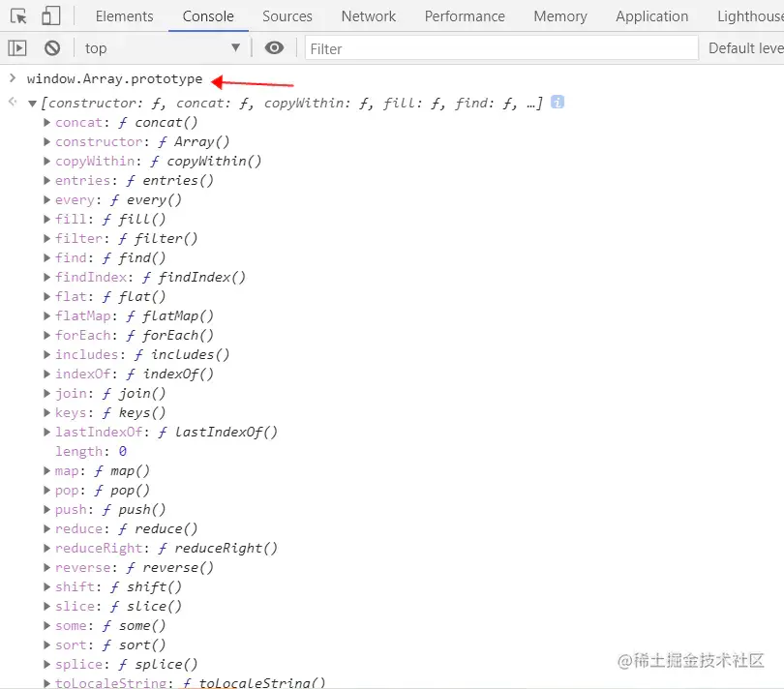The width and height of the screenshot is (784, 689).
Task: Click the '[constructor: ƒ, concat: ƒ…' preview text
Action: [292, 103]
